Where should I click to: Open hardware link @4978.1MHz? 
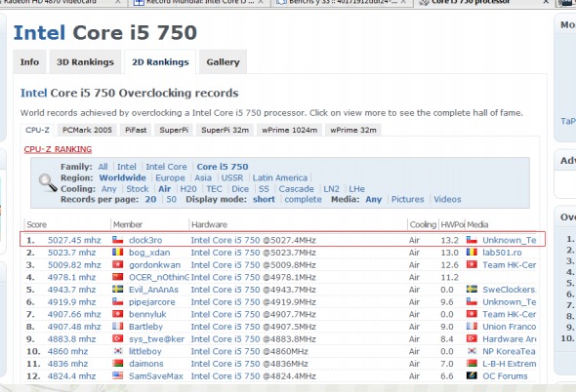253,277
